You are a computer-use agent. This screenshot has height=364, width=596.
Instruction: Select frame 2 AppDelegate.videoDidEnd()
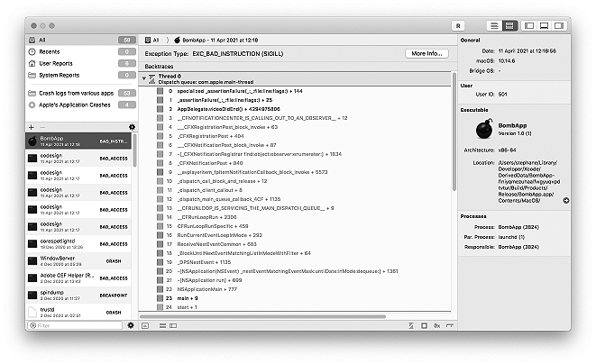295,109
